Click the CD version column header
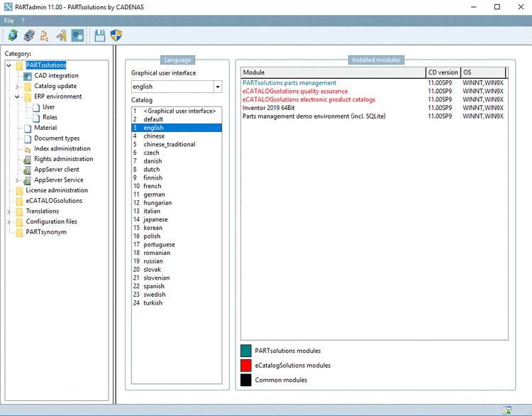Screen dimensions: 532x416 coord(443,72)
